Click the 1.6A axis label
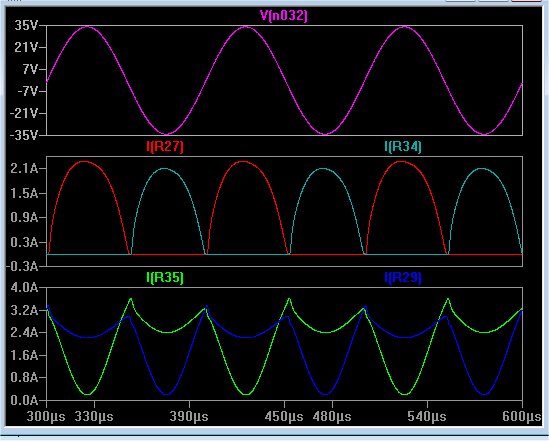 point(24,355)
